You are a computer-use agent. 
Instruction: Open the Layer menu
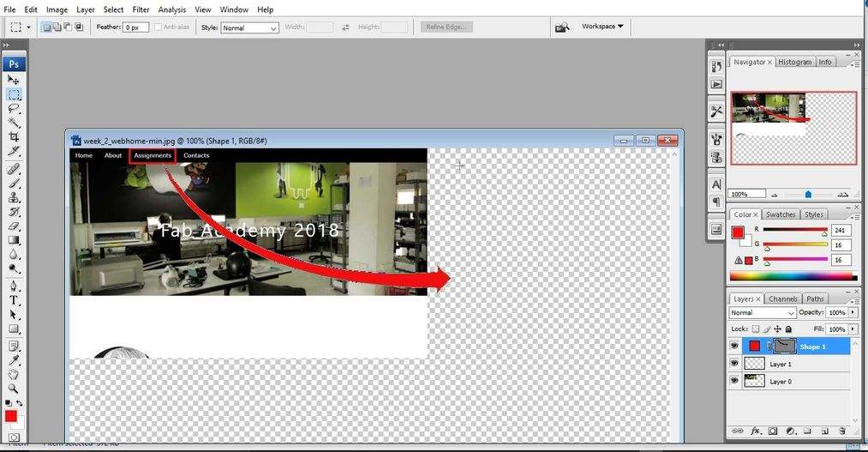pyautogui.click(x=85, y=9)
